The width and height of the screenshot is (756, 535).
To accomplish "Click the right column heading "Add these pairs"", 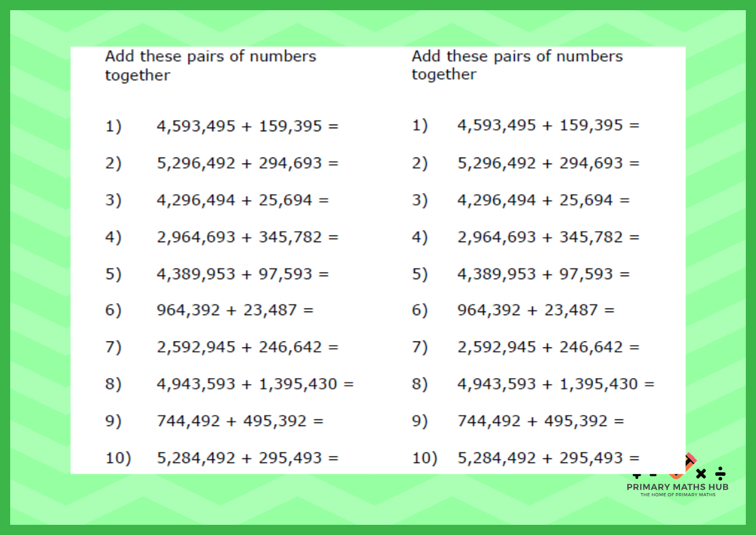I will [517, 65].
